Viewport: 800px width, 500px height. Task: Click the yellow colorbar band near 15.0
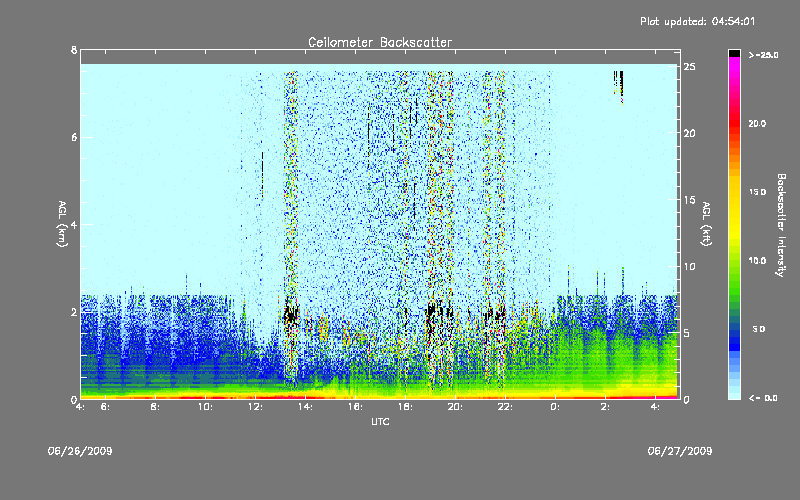point(734,192)
